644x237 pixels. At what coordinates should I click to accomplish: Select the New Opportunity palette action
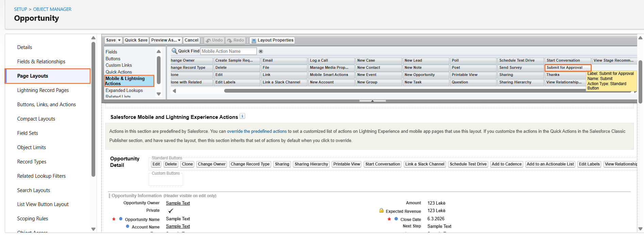426,75
